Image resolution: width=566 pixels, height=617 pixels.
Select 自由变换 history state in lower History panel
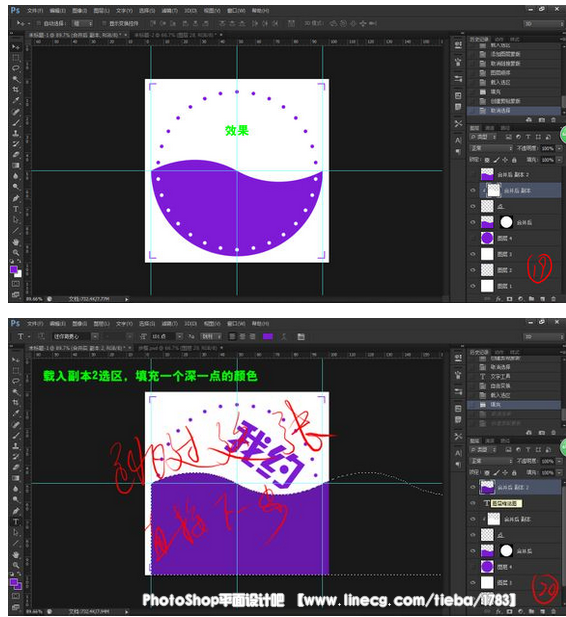tap(514, 386)
